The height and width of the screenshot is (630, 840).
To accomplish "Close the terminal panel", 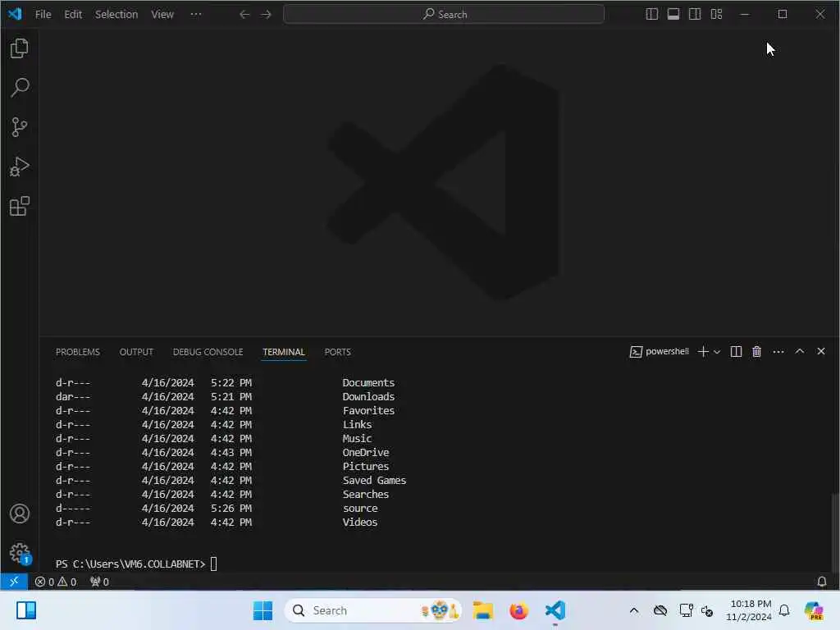I will (x=820, y=351).
